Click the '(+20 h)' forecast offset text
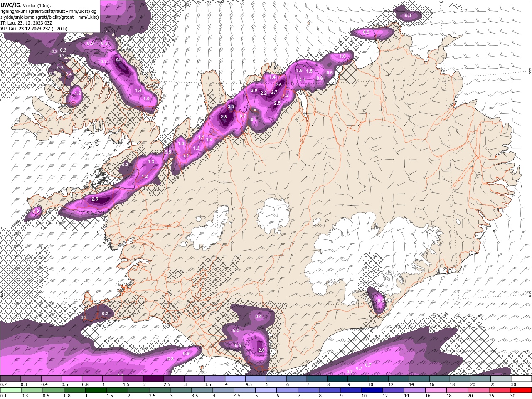This screenshot has width=532, height=399. point(59,29)
